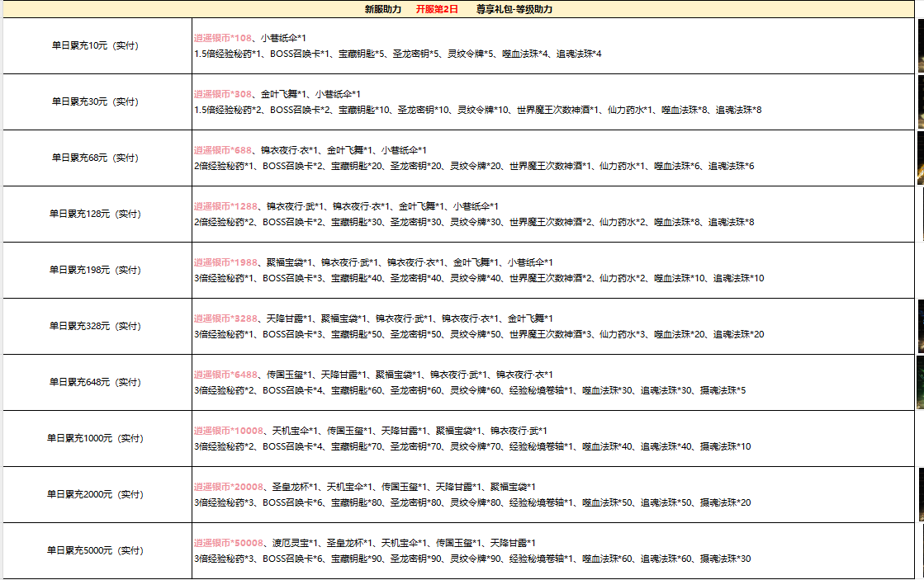This screenshot has width=924, height=580.
Task: Click the thumbnail beside the 648元 row
Action: click(920, 382)
